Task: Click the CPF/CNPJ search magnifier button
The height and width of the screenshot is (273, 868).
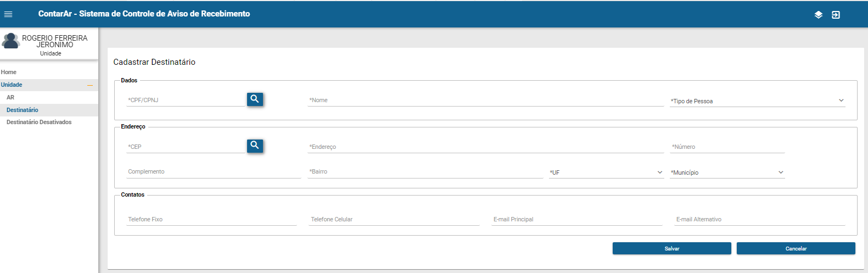Action: click(x=255, y=99)
